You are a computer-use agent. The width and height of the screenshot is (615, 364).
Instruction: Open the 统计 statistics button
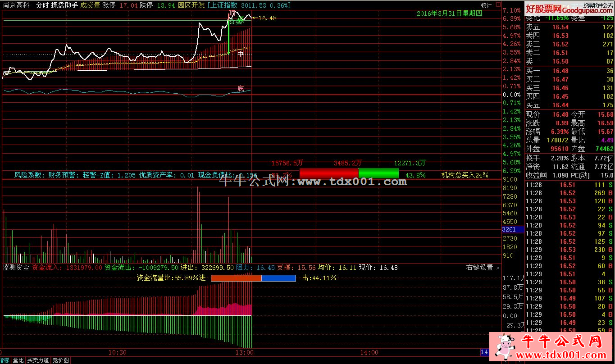pyautogui.click(x=486, y=5)
